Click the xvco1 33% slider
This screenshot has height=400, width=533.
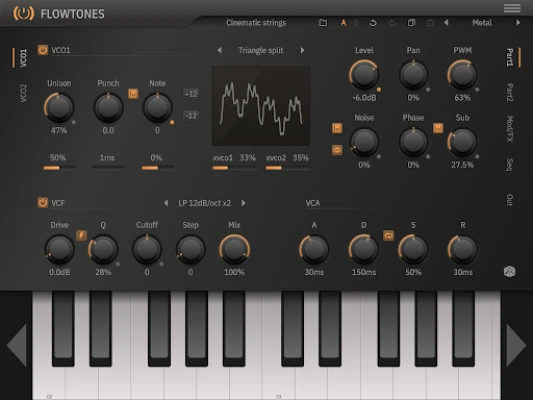[235, 168]
